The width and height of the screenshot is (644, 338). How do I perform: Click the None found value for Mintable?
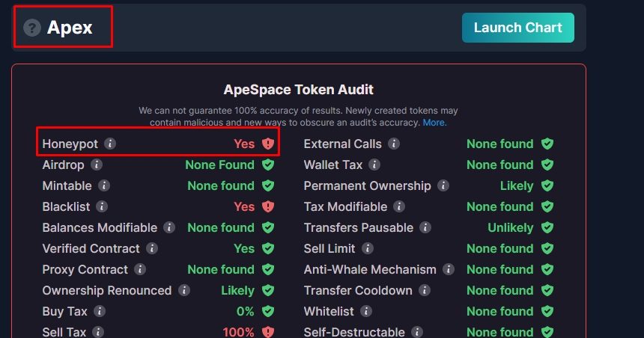pos(221,185)
